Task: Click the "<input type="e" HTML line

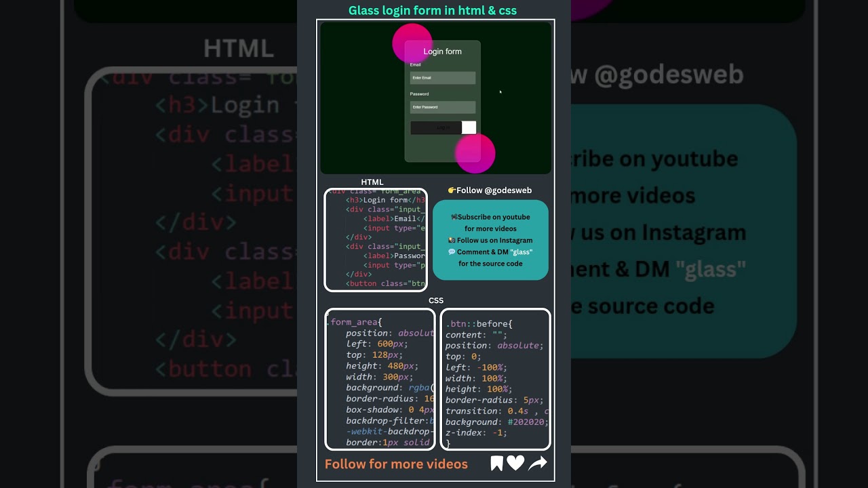Action: (394, 228)
